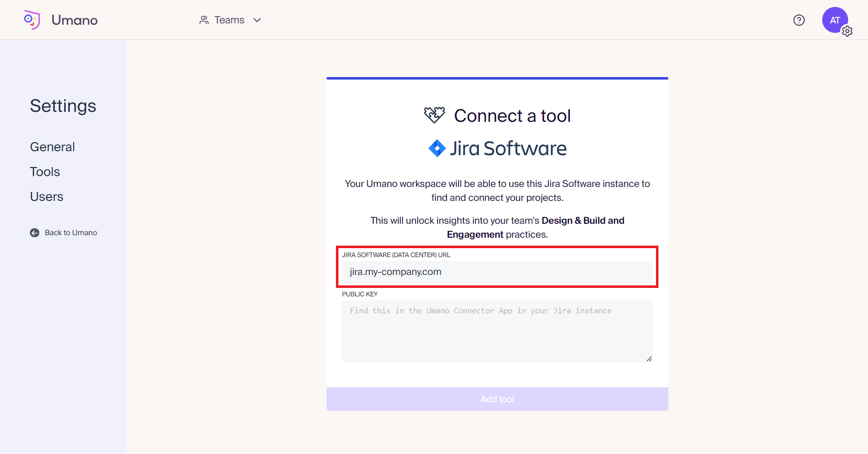Click the Jira Software logo text
The height and width of the screenshot is (454, 868).
coord(508,149)
